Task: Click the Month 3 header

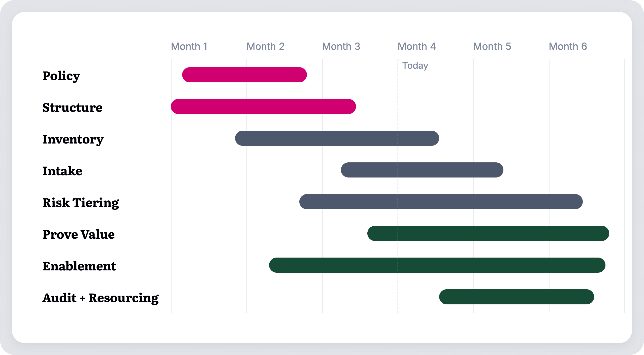Action: coord(341,47)
